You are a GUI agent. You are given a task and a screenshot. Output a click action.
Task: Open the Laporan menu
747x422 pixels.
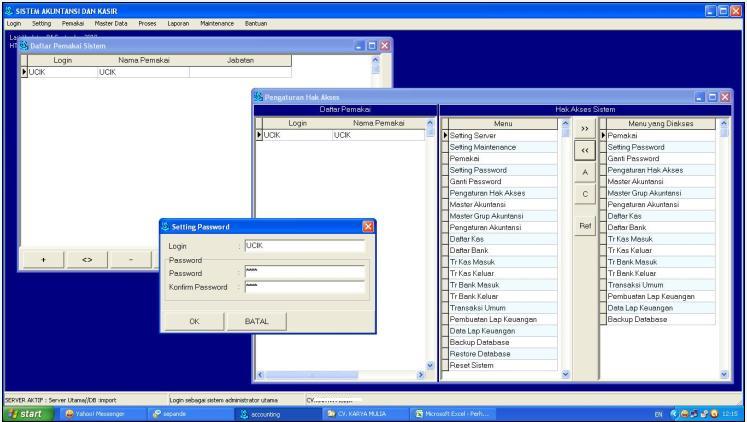pyautogui.click(x=179, y=22)
